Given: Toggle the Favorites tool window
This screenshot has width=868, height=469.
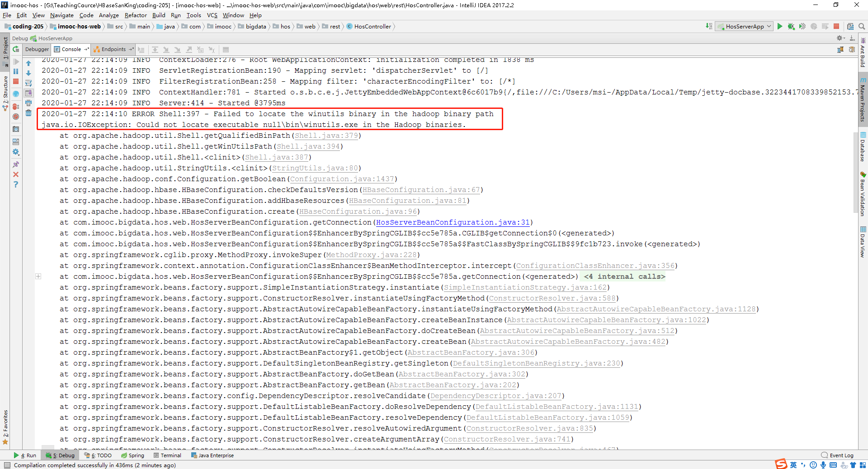Looking at the screenshot, I should pyautogui.click(x=5, y=427).
